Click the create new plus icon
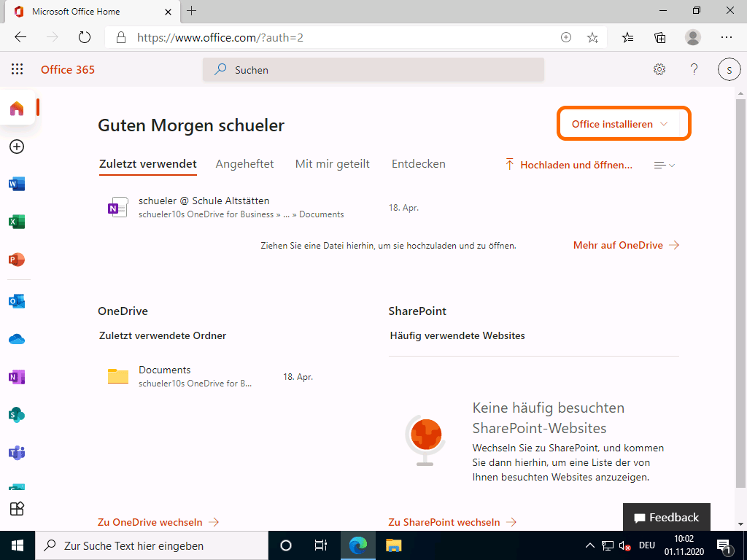747x560 pixels. pyautogui.click(x=16, y=147)
